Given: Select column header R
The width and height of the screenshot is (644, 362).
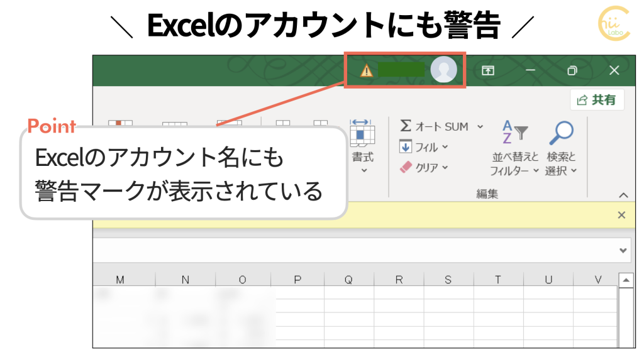Looking at the screenshot, I should (399, 280).
